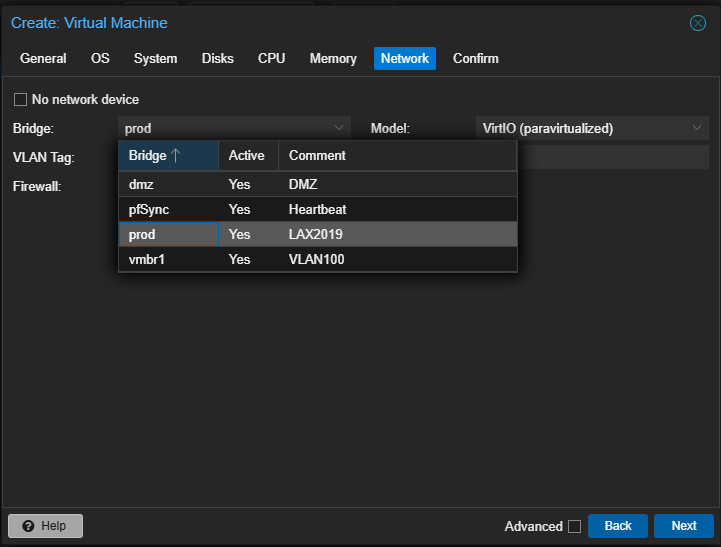Viewport: 721px width, 547px height.
Task: Open the Model dropdown list
Action: [x=697, y=128]
